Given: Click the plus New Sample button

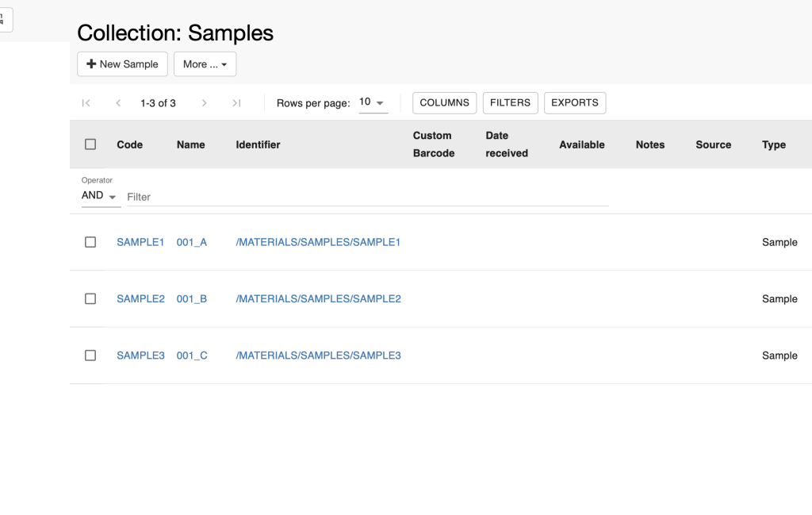Looking at the screenshot, I should point(122,64).
